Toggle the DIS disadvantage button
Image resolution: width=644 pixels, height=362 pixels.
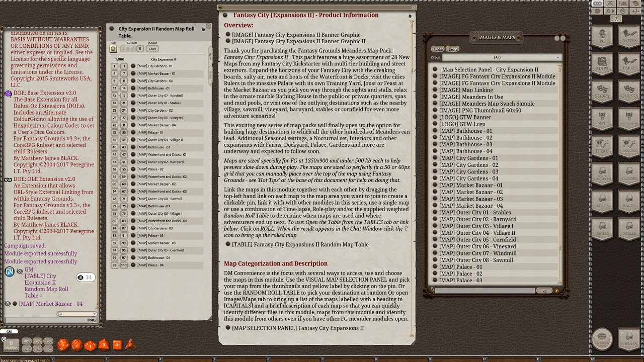pyautogui.click(x=27, y=349)
